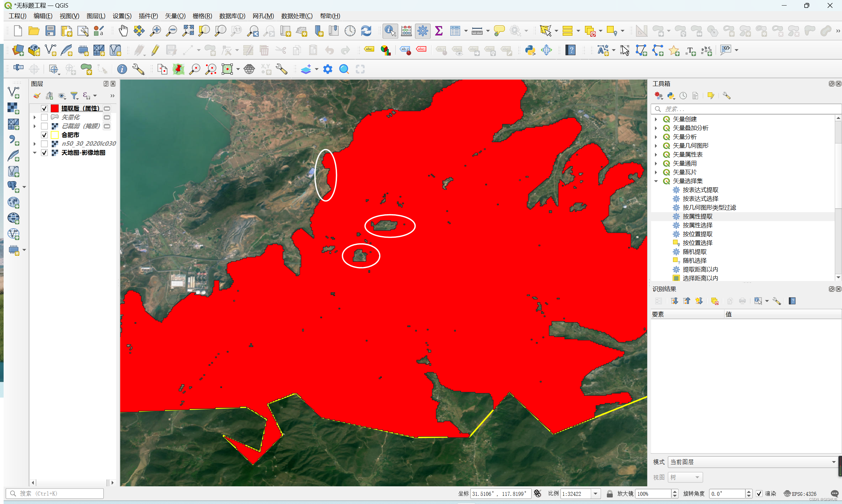Click the blue info circle icon
The image size is (842, 504).
pyautogui.click(x=122, y=69)
